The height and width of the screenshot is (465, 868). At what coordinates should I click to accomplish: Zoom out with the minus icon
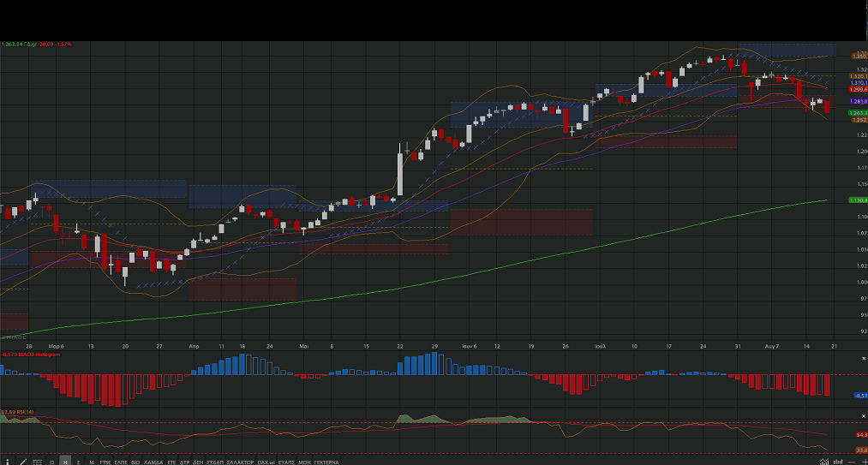(x=852, y=462)
